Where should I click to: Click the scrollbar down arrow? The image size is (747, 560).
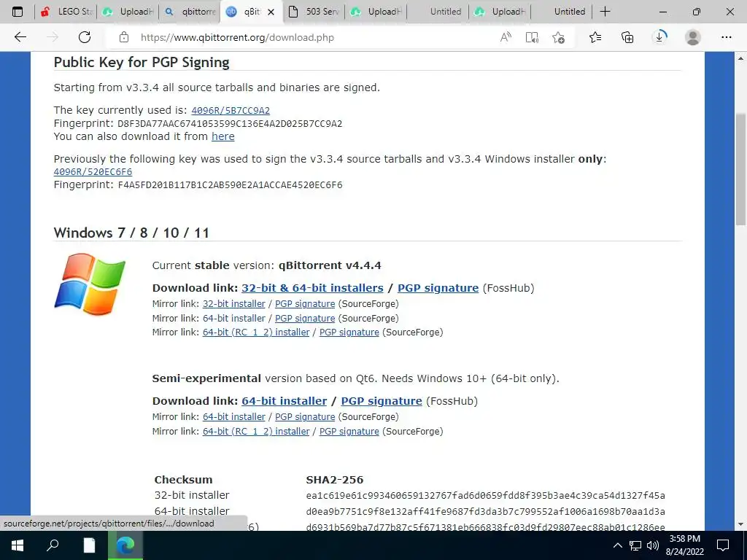click(x=740, y=524)
